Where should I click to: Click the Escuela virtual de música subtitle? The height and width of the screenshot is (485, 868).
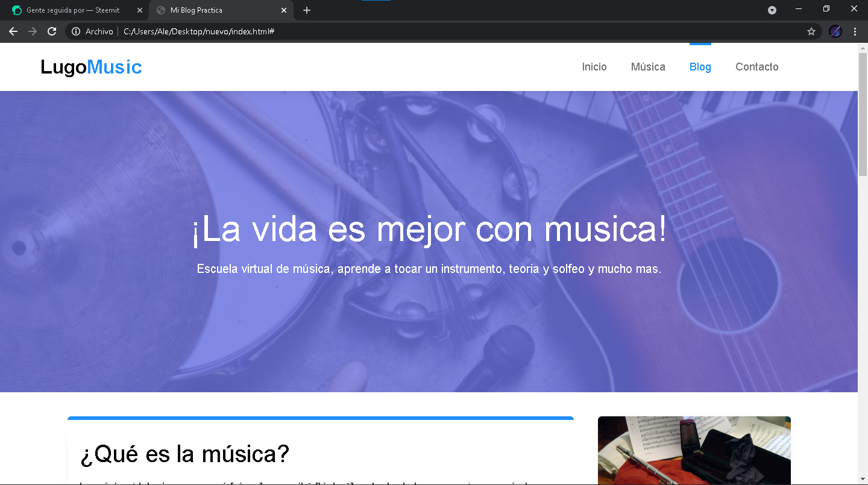pyautogui.click(x=429, y=269)
